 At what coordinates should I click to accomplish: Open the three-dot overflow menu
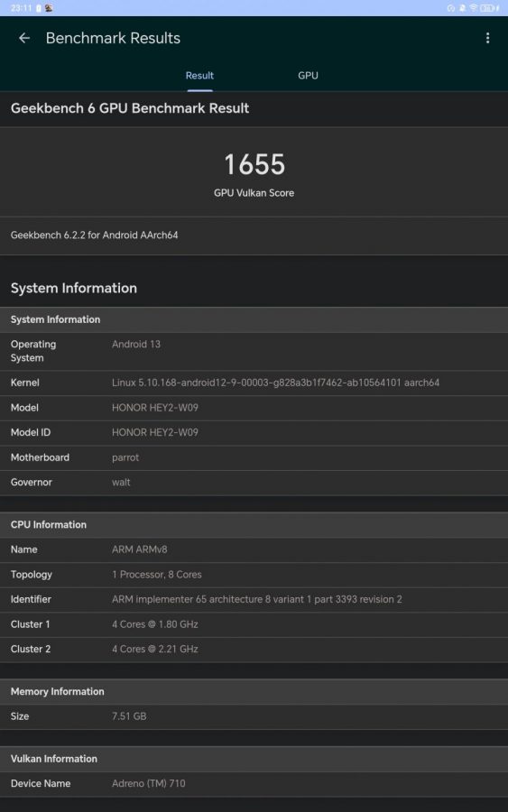point(487,38)
